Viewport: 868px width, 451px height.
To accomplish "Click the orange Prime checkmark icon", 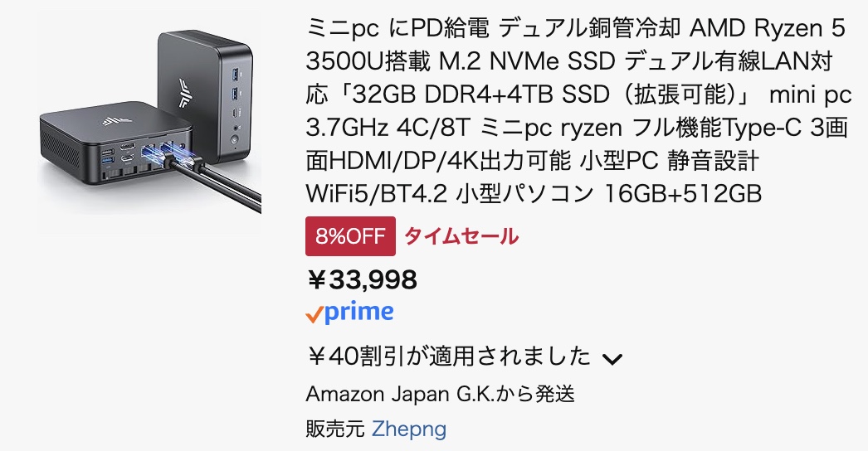I will (315, 313).
